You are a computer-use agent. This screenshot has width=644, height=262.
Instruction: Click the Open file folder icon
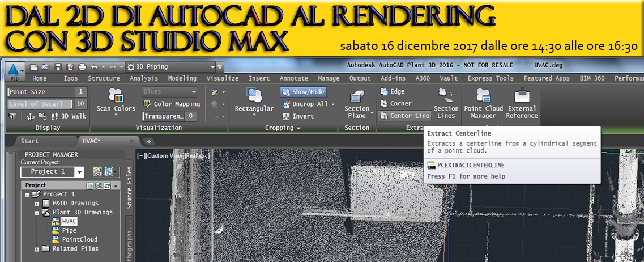pos(46,67)
